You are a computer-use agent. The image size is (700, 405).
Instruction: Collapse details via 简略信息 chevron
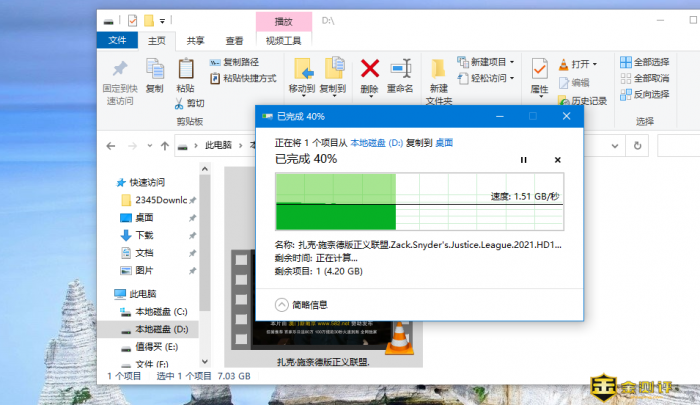[281, 305]
